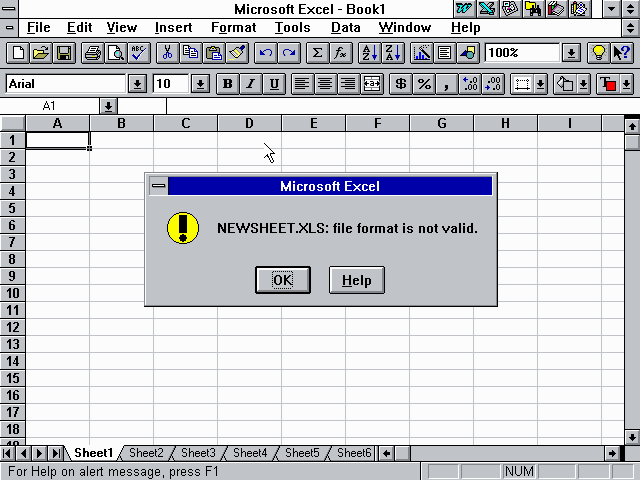Apply the red Font Color swatch
Image resolution: width=640 pixels, height=480 pixels.
pyautogui.click(x=608, y=84)
